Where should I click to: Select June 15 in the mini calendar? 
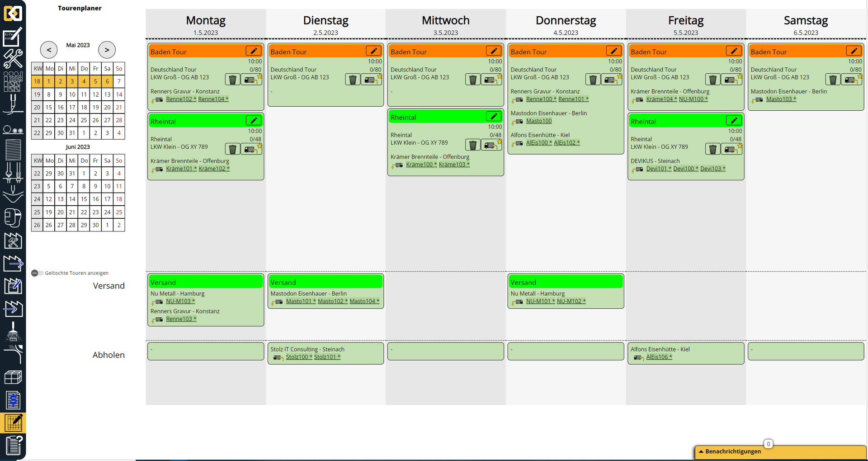pyautogui.click(x=84, y=199)
